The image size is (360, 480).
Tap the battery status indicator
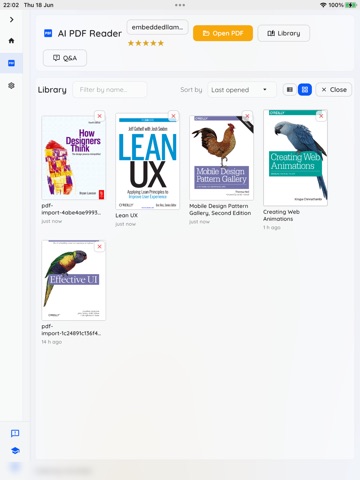[x=351, y=5]
